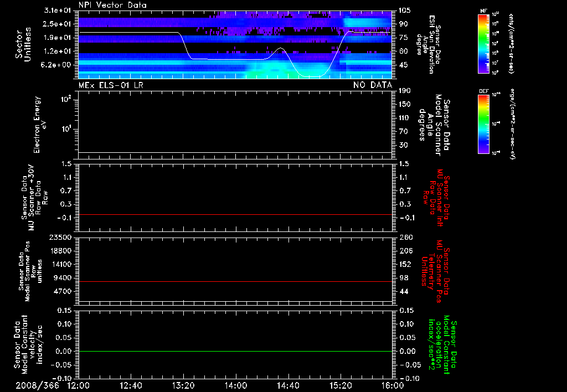567x392 pixels.
Task: Click the '9400' scanner position tick value
Action: 63,278
